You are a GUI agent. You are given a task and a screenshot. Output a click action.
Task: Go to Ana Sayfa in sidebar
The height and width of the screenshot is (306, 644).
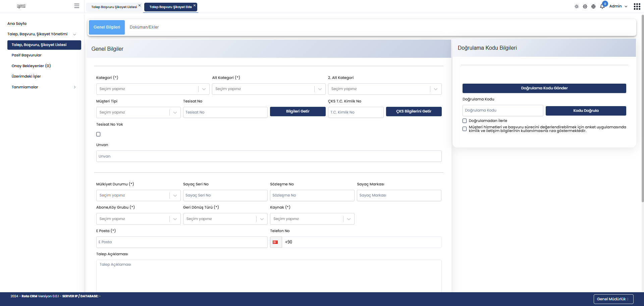17,24
